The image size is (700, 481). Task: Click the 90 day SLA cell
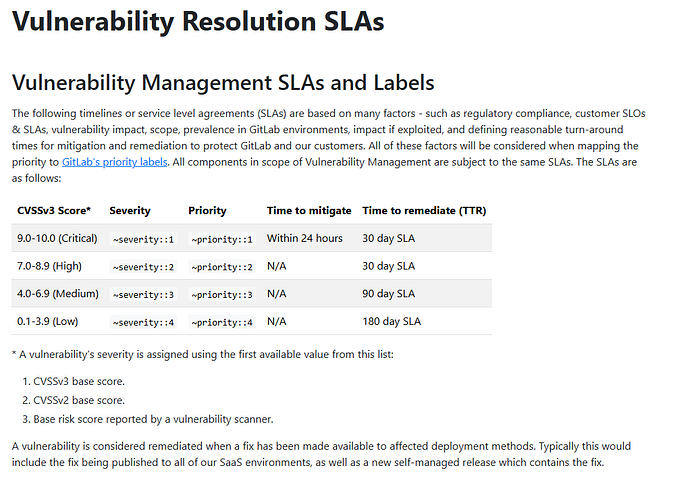pos(388,294)
